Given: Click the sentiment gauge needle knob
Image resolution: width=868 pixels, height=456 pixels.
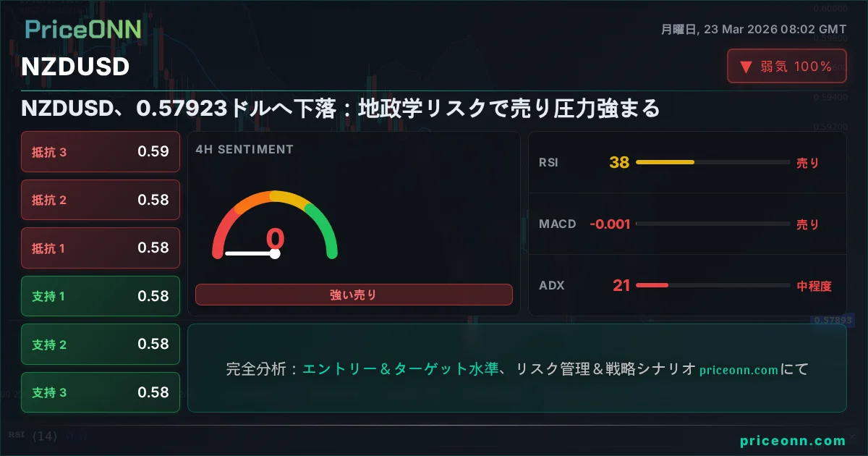Looking at the screenshot, I should click(275, 253).
